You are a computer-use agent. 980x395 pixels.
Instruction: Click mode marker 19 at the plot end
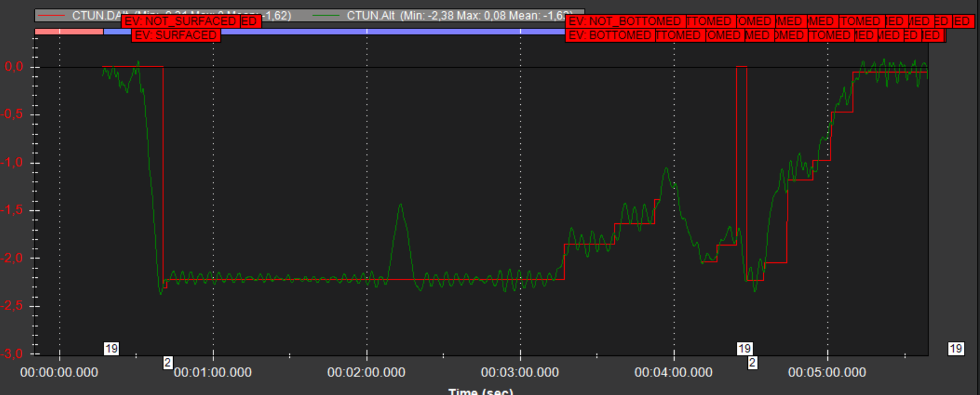point(956,348)
